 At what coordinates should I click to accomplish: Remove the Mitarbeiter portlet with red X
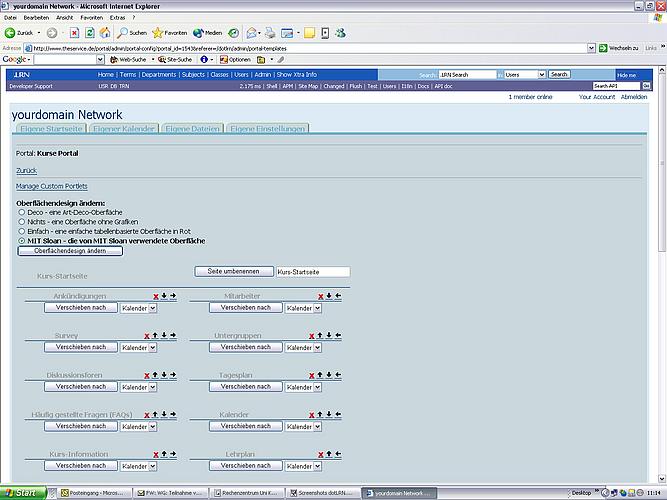321,296
